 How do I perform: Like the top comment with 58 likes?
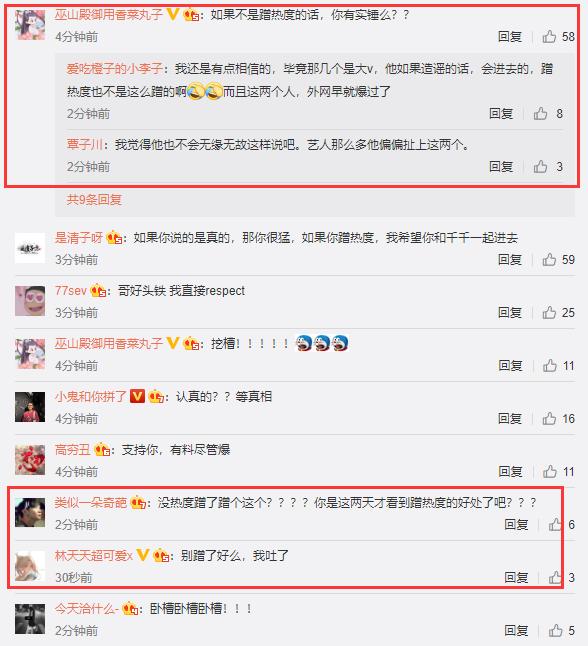pyautogui.click(x=549, y=37)
